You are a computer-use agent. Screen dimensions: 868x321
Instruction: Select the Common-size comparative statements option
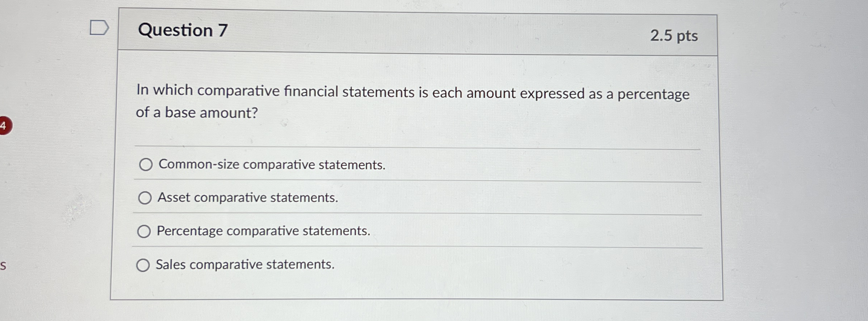click(x=146, y=165)
